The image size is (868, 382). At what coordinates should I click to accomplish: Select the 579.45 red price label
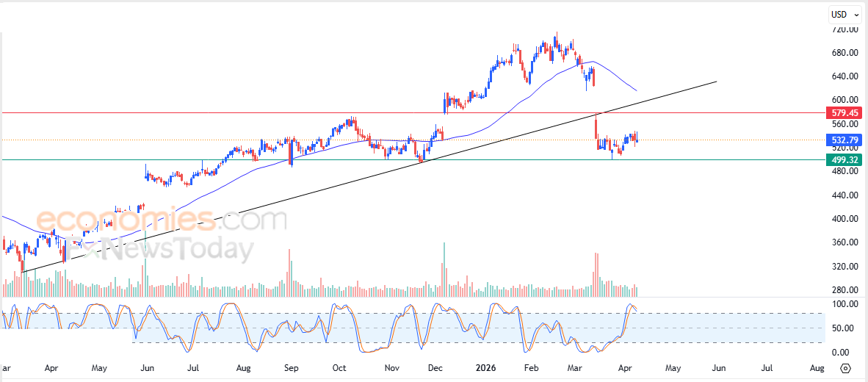(845, 113)
